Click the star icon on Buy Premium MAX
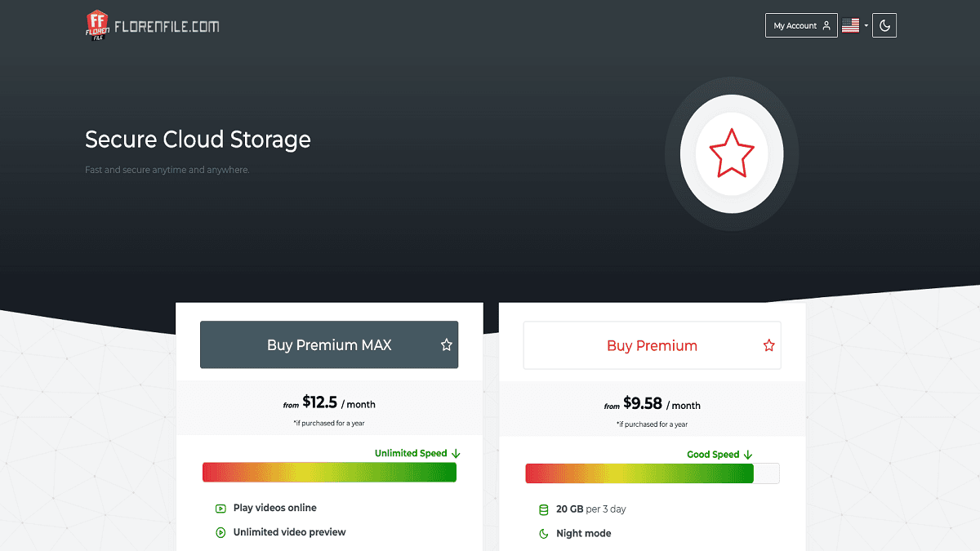This screenshot has height=551, width=980. click(446, 345)
